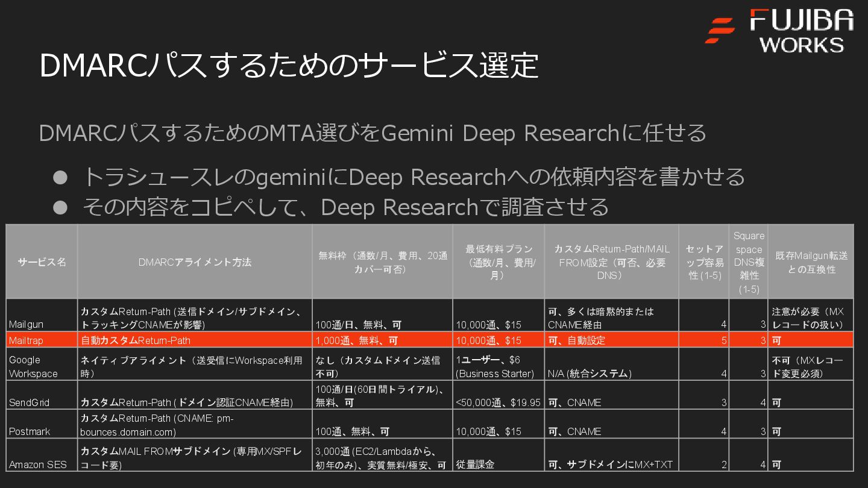This screenshot has width=868, height=488.
Task: Click Mailtrap's '1,000通、無料、可' cell
Action: [382, 340]
